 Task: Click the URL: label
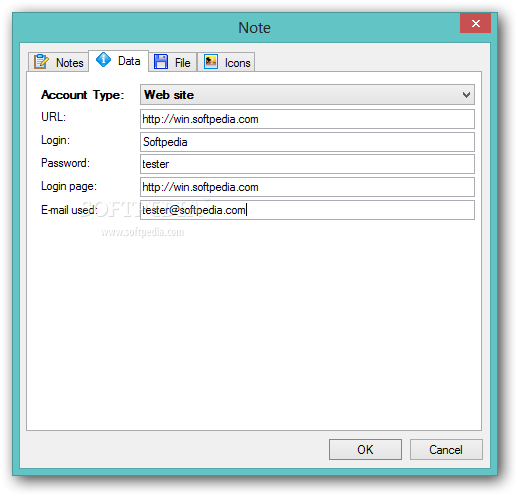click(53, 117)
